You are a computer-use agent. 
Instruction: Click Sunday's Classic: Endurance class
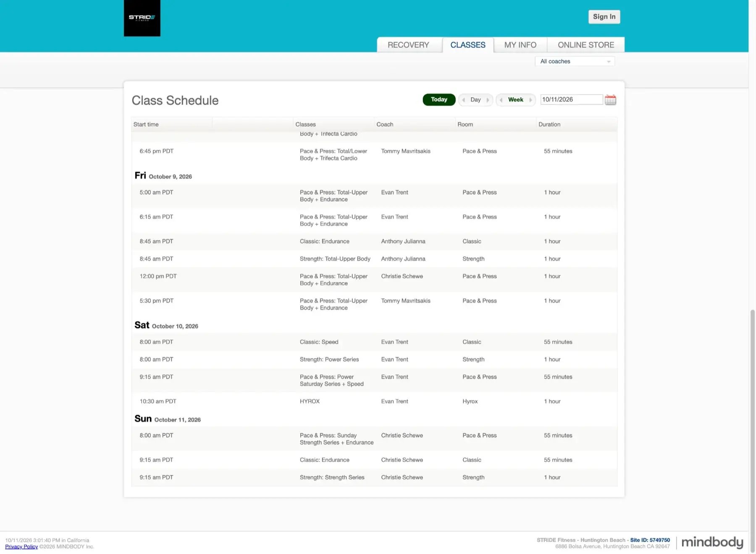pyautogui.click(x=324, y=460)
